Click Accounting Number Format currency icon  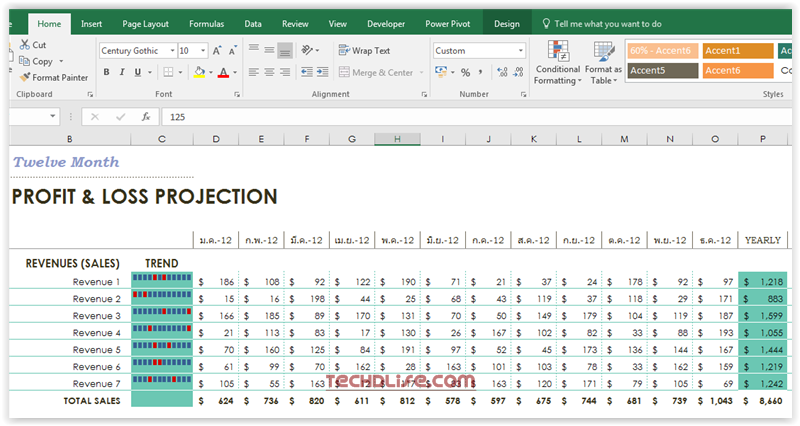point(440,72)
